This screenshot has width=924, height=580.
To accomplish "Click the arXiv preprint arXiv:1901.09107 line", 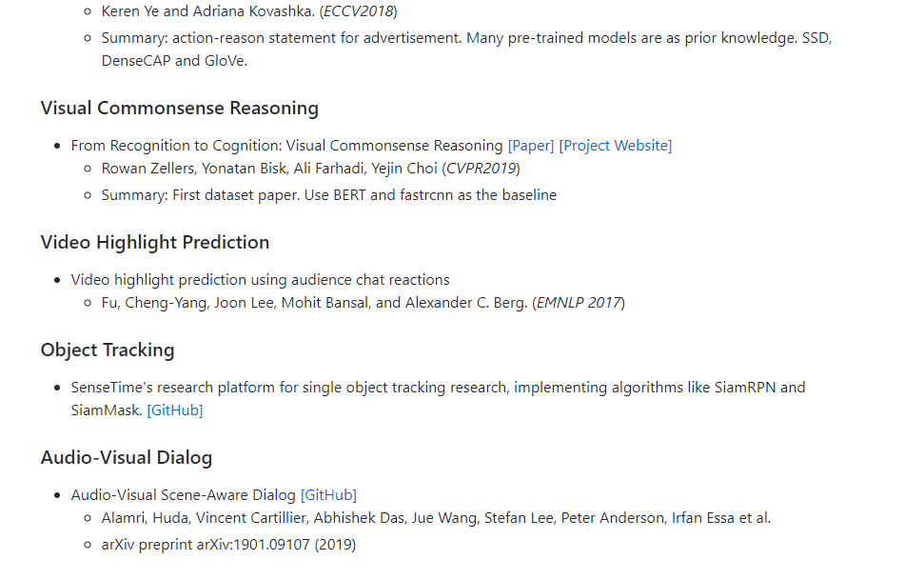I will (228, 545).
